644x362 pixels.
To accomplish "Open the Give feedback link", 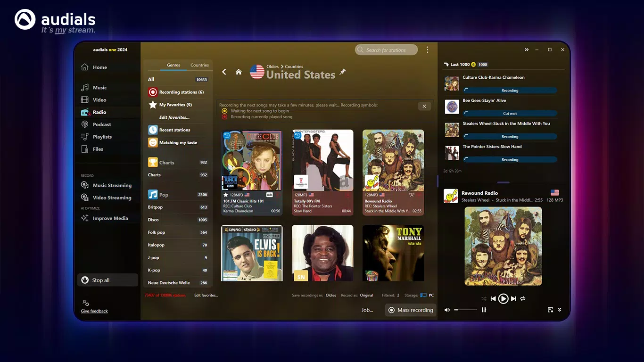I will click(94, 311).
